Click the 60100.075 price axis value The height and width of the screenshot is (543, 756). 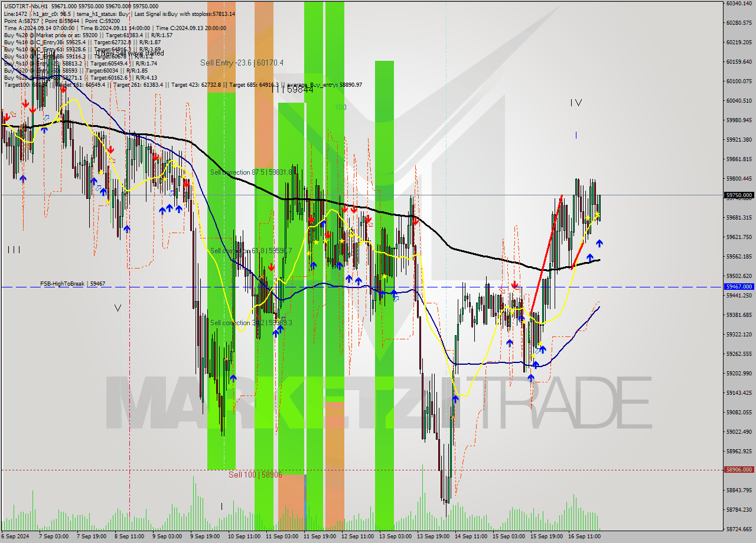739,81
